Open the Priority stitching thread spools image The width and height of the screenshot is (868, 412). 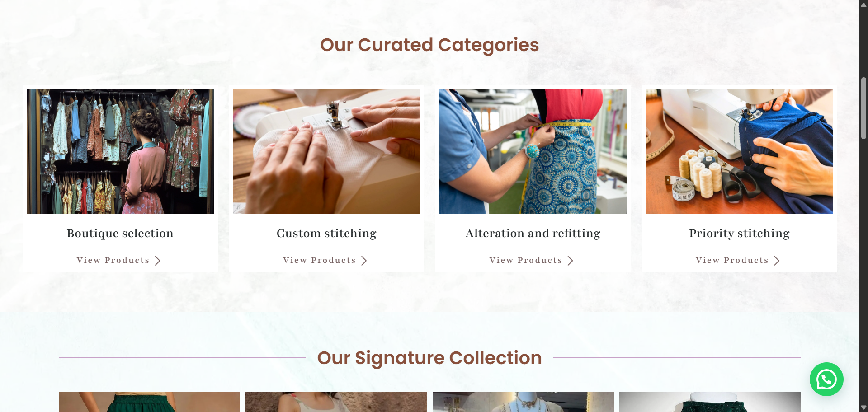tap(739, 151)
